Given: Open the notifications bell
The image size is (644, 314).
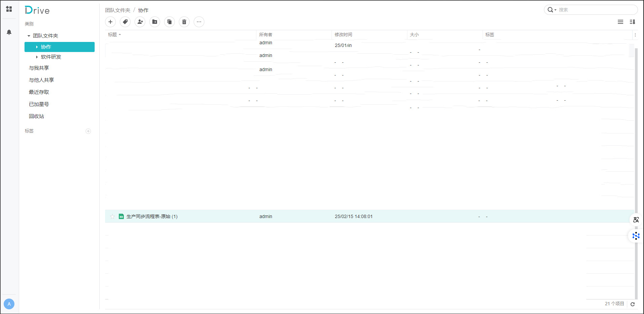Looking at the screenshot, I should 9,32.
